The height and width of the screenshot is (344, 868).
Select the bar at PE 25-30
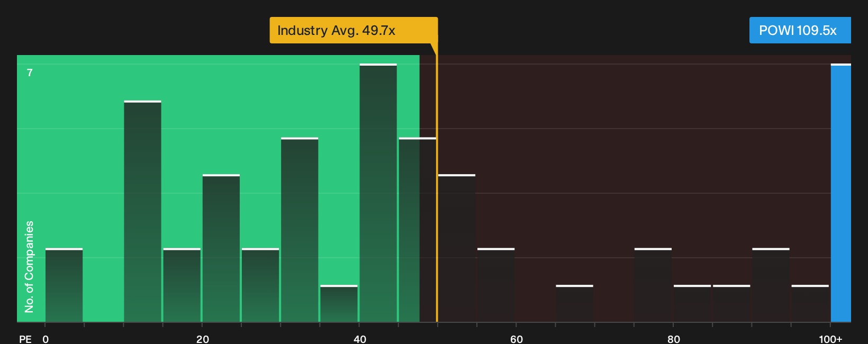[x=260, y=285]
